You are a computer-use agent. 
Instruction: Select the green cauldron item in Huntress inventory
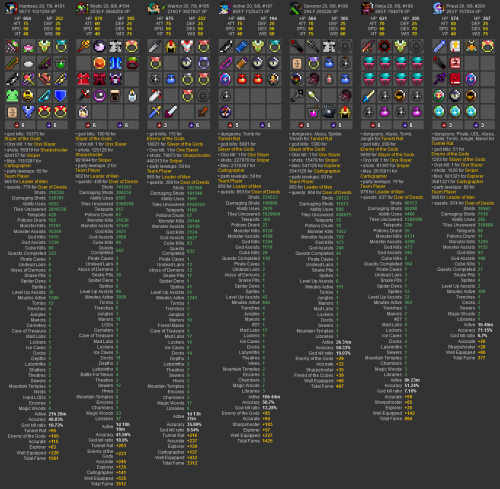point(60,63)
